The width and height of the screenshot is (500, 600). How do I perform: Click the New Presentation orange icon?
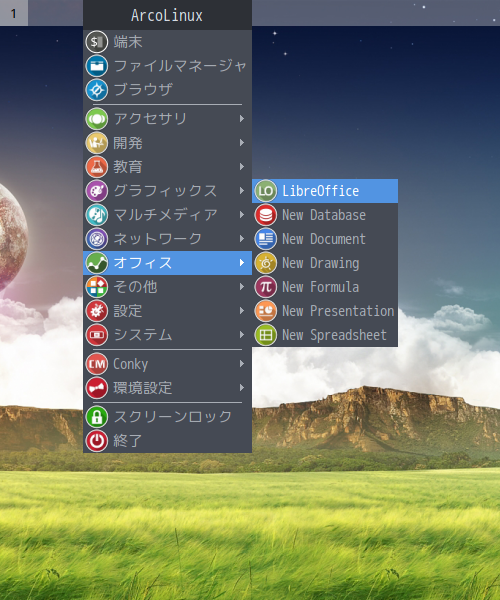[265, 311]
